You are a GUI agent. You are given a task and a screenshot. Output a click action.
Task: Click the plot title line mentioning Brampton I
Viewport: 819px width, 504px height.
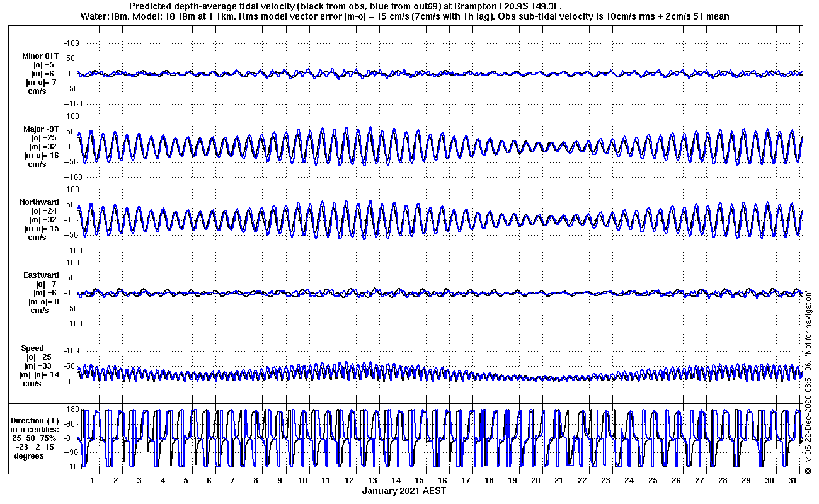click(345, 6)
